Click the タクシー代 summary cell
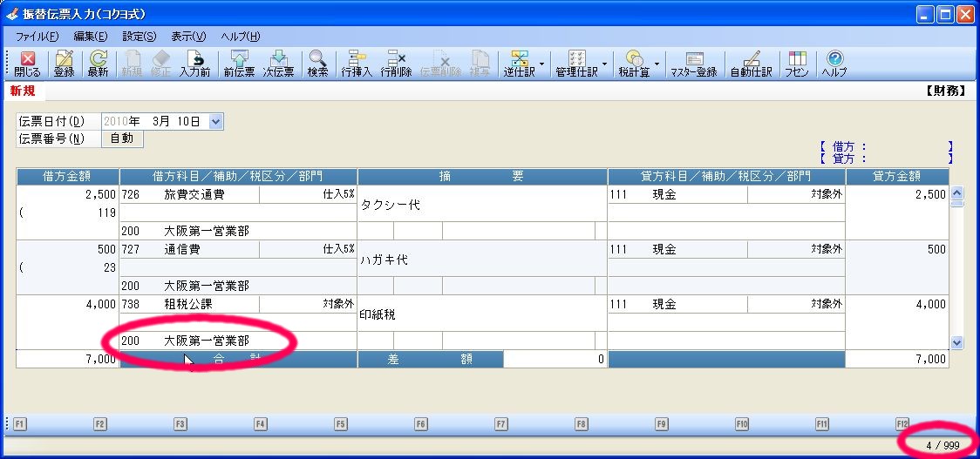 pos(482,204)
